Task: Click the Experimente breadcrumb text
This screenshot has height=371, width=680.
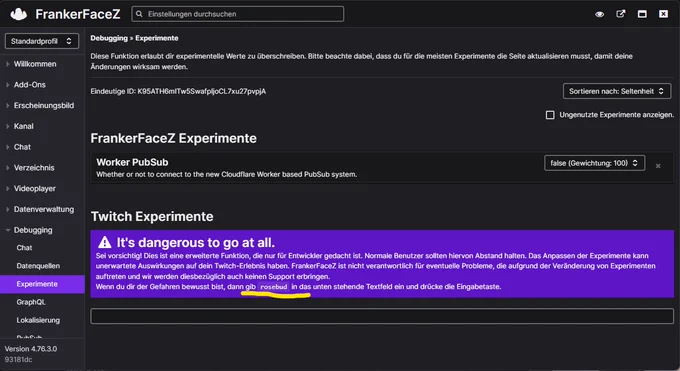Action: tap(157, 38)
